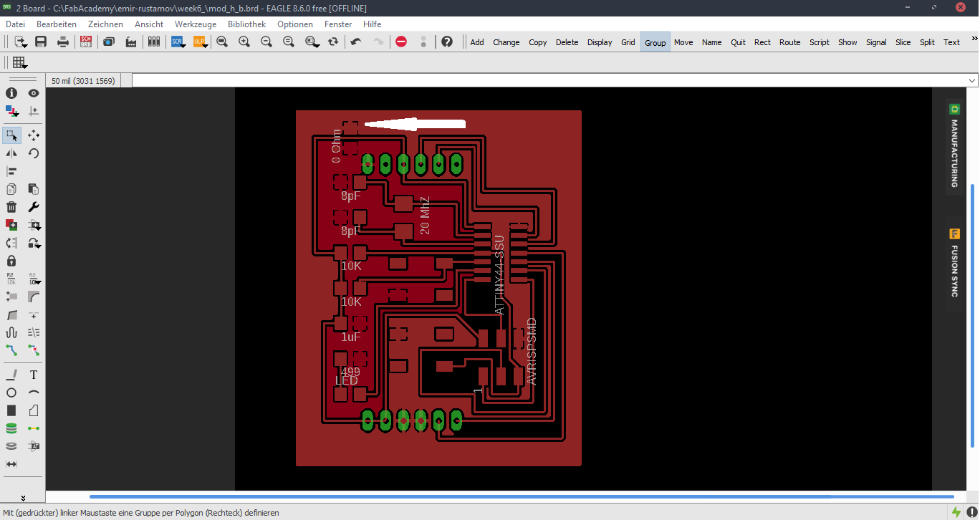This screenshot has height=520, width=980.
Task: Click the Group text button
Action: click(x=655, y=42)
